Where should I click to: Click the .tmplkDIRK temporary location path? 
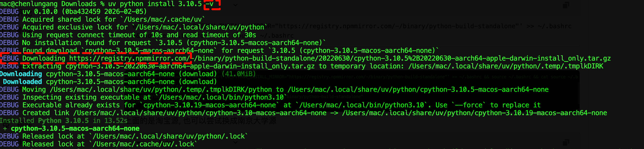pos(505,66)
